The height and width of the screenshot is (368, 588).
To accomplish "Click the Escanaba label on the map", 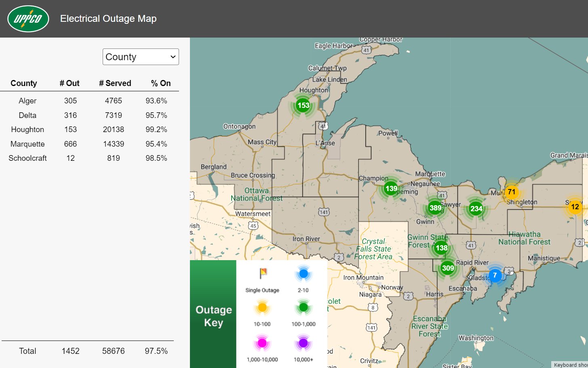I will pyautogui.click(x=463, y=288).
